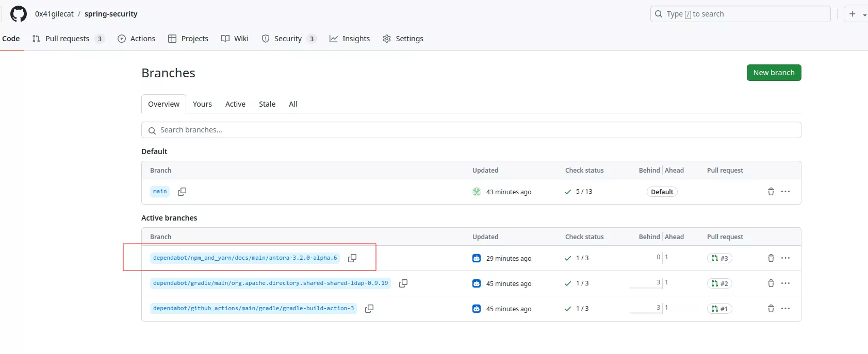Open pull request #3
The image size is (868, 354).
click(x=719, y=258)
